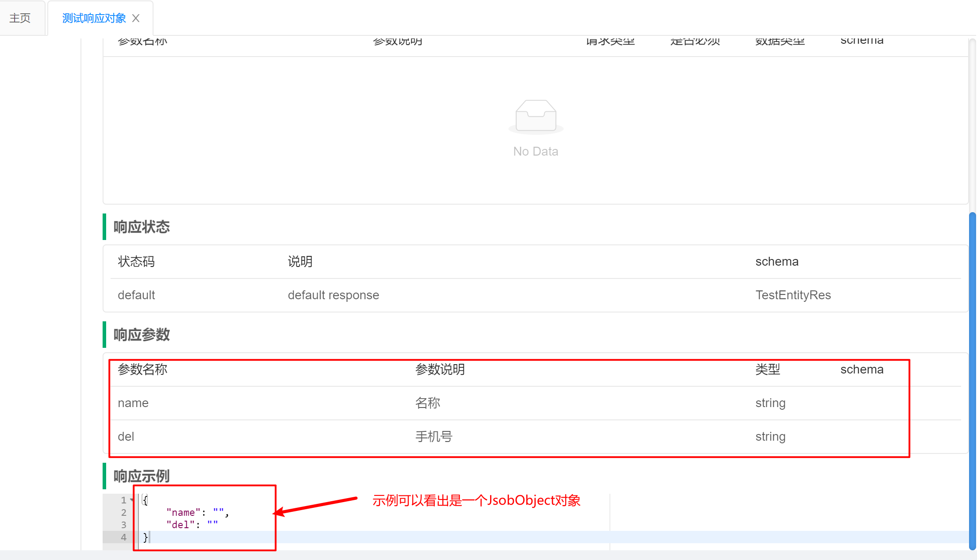Click the No Data inbox icon
Screen dimensions: 977x560
(x=536, y=116)
